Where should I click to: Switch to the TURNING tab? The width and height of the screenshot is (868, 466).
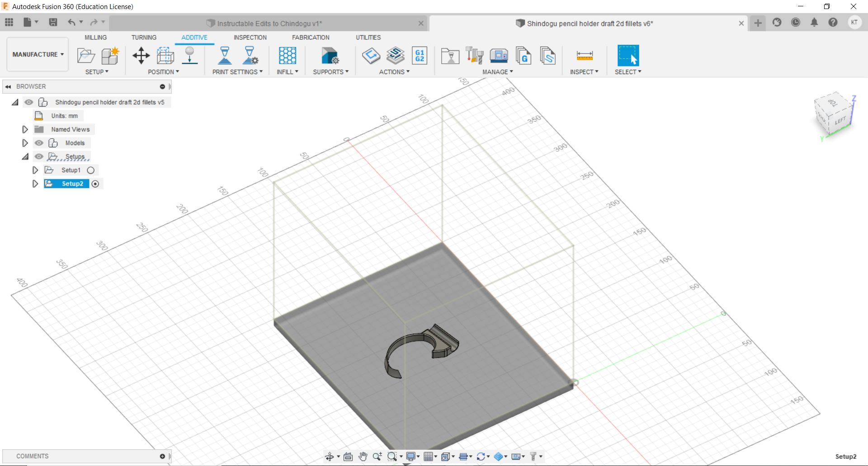click(144, 38)
